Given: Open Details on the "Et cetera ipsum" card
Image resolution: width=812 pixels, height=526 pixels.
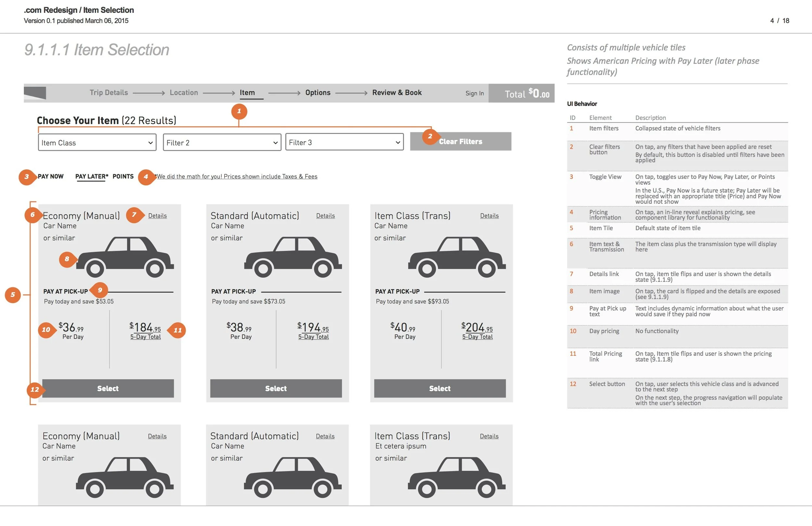Looking at the screenshot, I should tap(489, 436).
